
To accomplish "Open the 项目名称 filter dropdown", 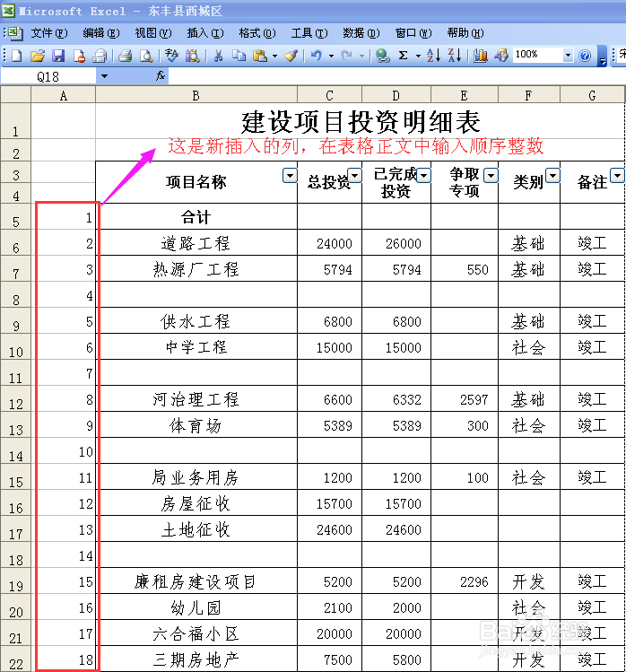I will (x=290, y=176).
